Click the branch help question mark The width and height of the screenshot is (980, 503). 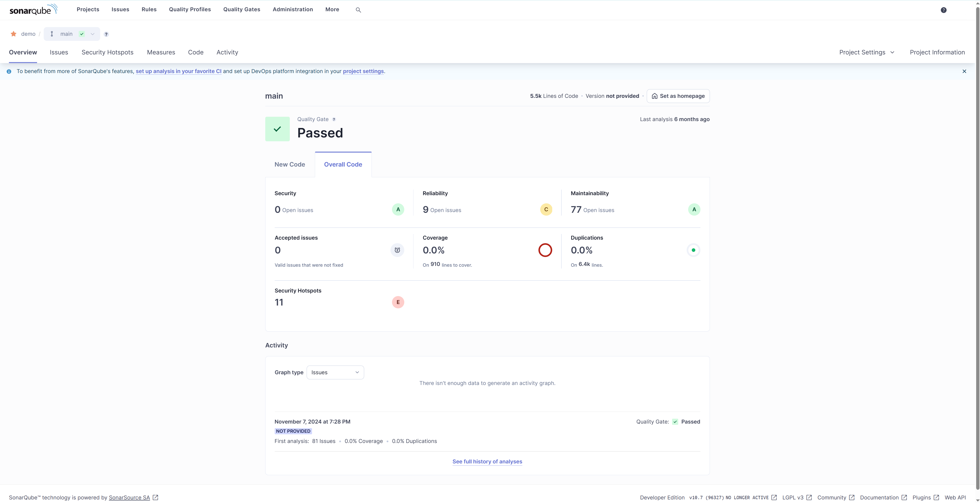click(x=106, y=34)
